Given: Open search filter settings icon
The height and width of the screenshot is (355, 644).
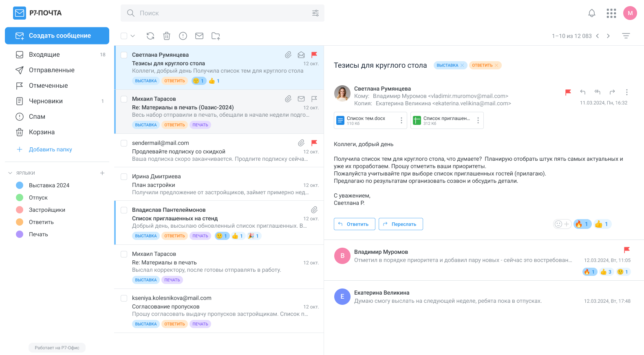Looking at the screenshot, I should (x=315, y=13).
